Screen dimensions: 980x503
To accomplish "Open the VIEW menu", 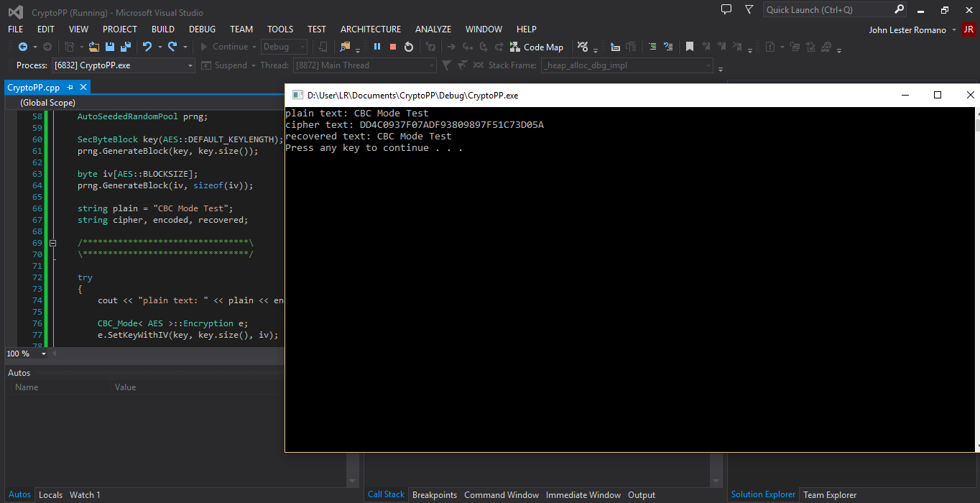I will [x=78, y=29].
